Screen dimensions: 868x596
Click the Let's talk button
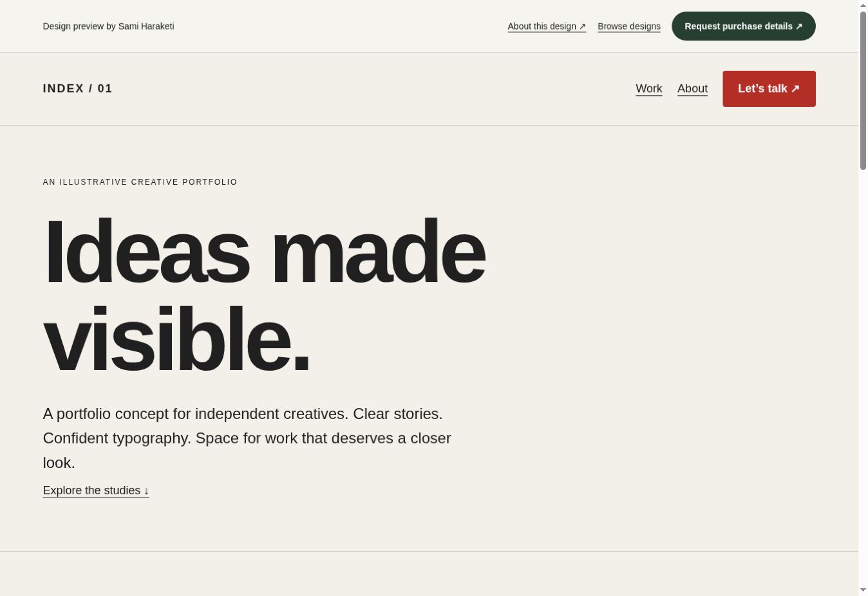point(769,89)
